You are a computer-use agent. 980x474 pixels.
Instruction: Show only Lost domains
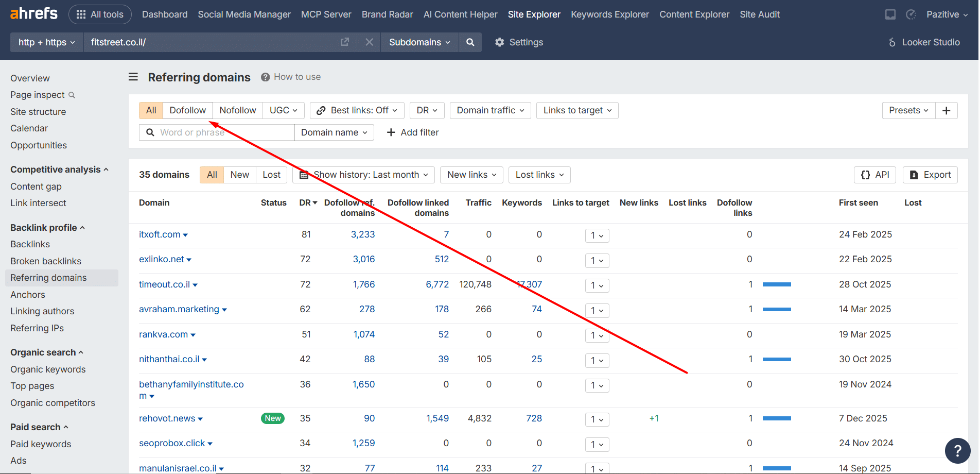pos(271,175)
